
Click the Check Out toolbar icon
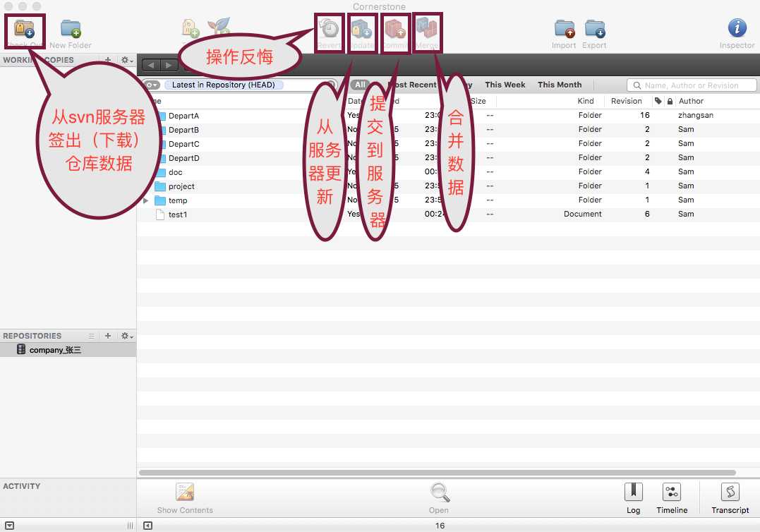tap(24, 29)
